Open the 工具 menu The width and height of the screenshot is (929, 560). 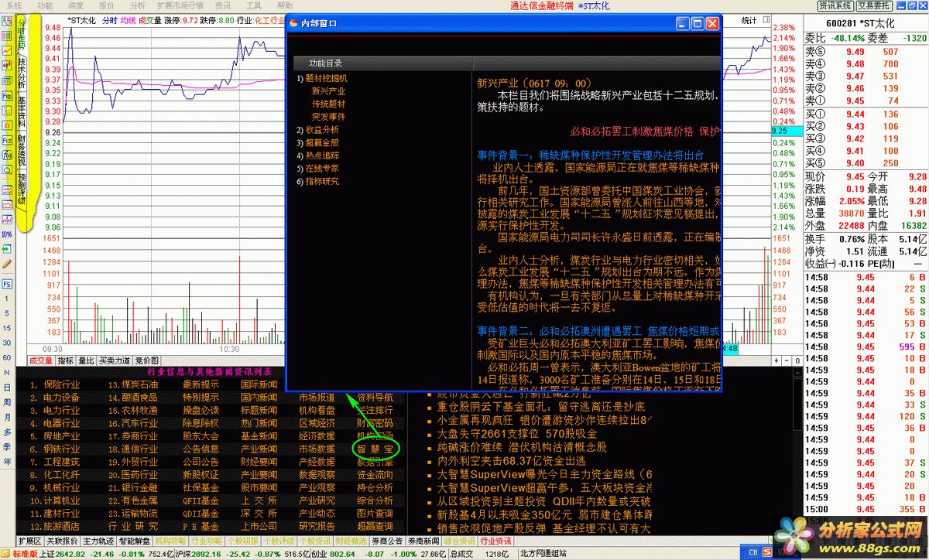pos(254,5)
